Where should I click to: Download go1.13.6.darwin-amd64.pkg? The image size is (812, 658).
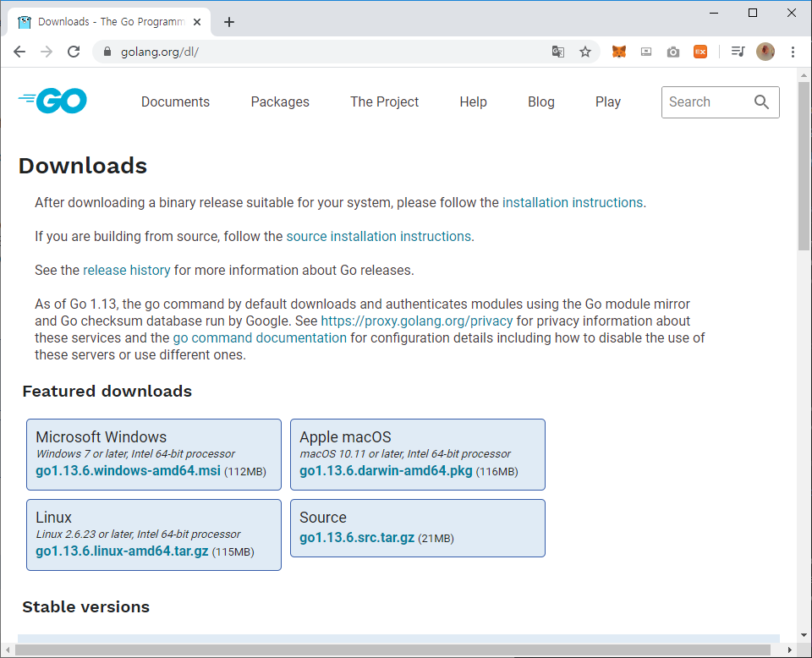(x=386, y=470)
